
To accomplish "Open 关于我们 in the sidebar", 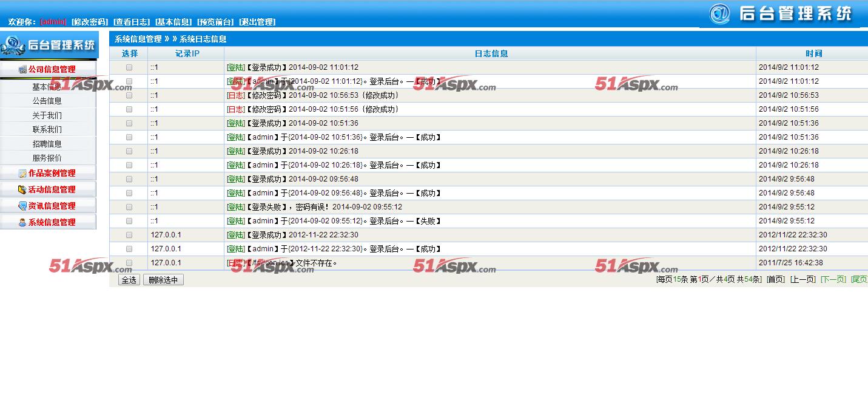I will [47, 115].
